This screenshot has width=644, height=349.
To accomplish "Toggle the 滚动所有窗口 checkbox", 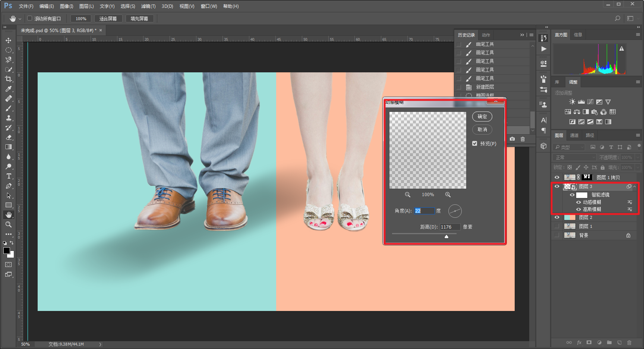I will coord(30,18).
